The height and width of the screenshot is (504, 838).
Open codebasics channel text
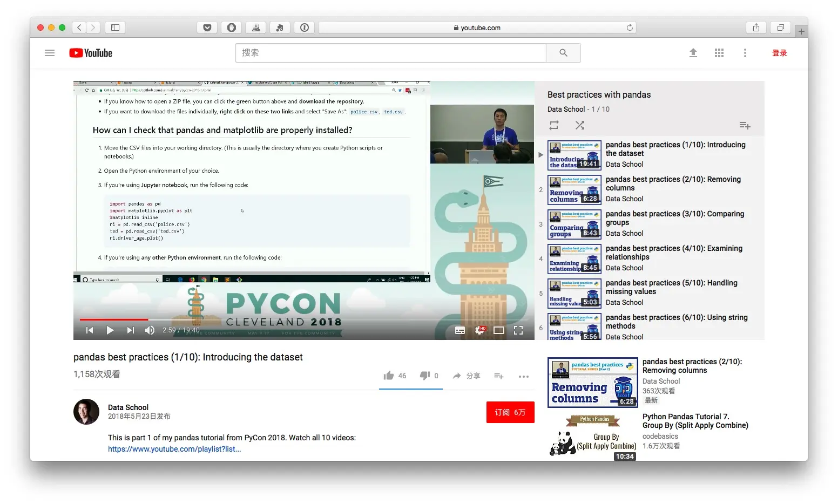click(660, 436)
